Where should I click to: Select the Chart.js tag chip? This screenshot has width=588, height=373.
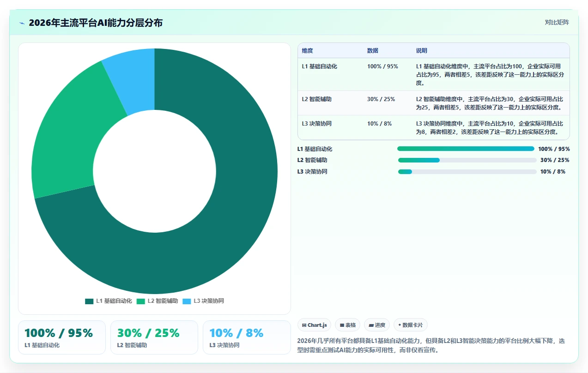(314, 325)
